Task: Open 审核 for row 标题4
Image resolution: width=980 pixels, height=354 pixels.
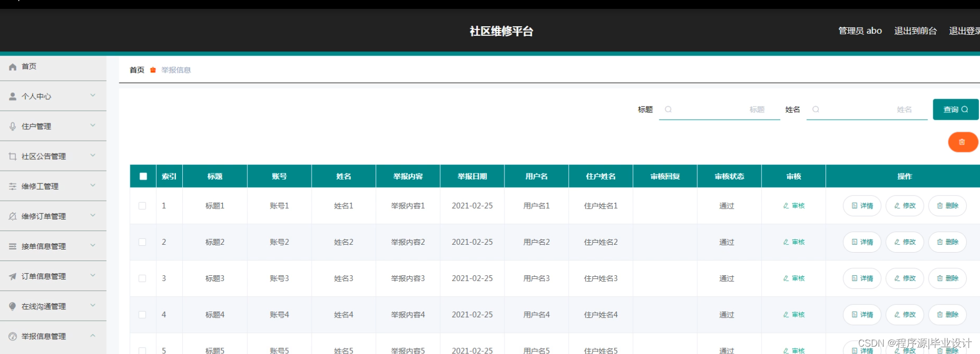Action: (x=793, y=315)
